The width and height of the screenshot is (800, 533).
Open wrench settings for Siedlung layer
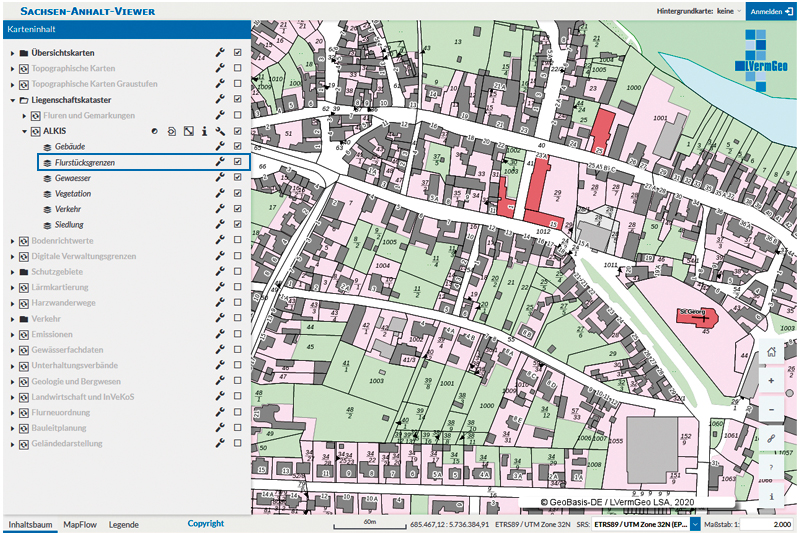pos(220,224)
